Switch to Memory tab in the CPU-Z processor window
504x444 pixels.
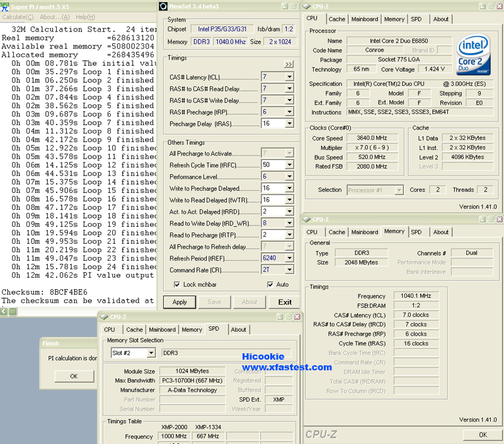click(394, 20)
